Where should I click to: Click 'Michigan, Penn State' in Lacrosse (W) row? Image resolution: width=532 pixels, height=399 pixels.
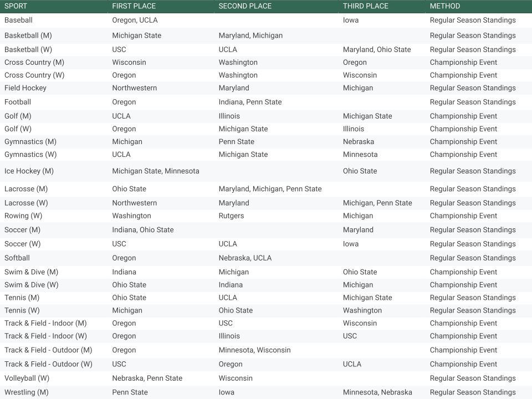pyautogui.click(x=377, y=203)
